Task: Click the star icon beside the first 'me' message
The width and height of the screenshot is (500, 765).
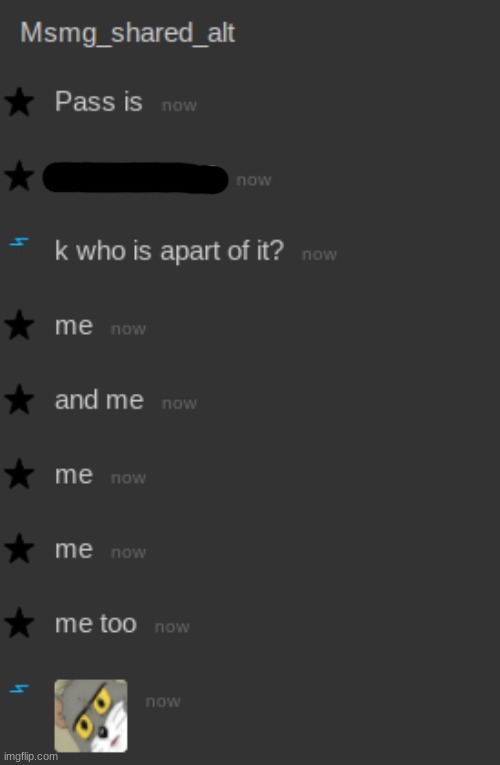Action: [19, 325]
